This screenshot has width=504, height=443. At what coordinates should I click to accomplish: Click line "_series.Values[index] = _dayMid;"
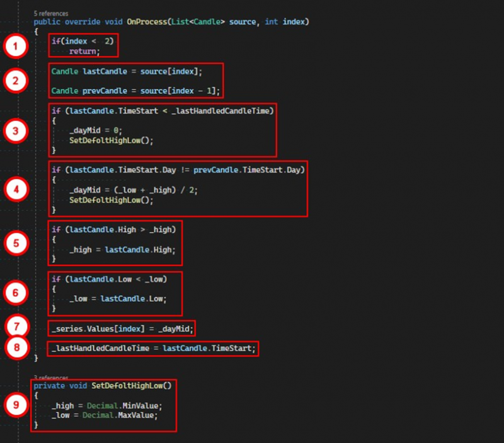122,329
